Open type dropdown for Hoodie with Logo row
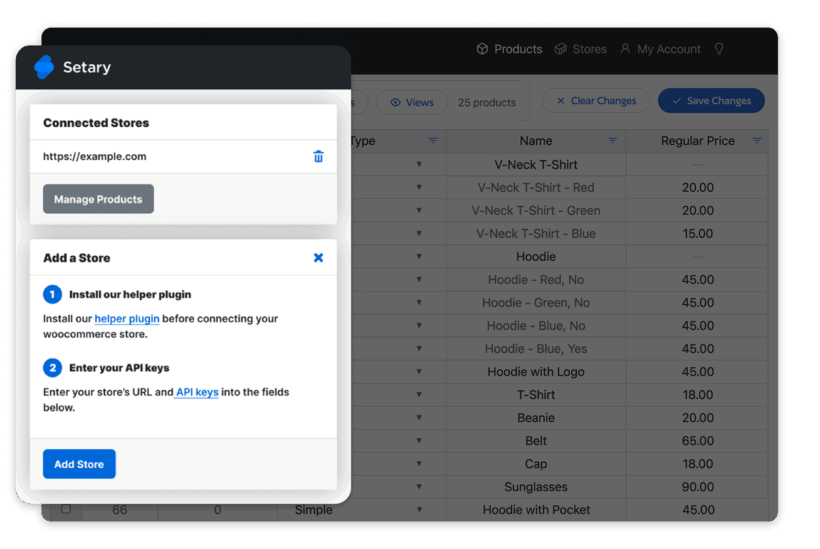 coord(419,371)
